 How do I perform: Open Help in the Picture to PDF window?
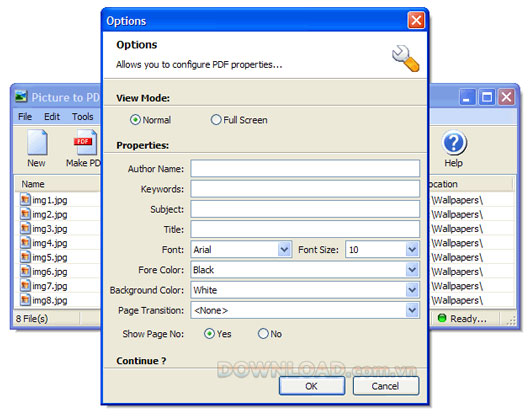(x=454, y=149)
